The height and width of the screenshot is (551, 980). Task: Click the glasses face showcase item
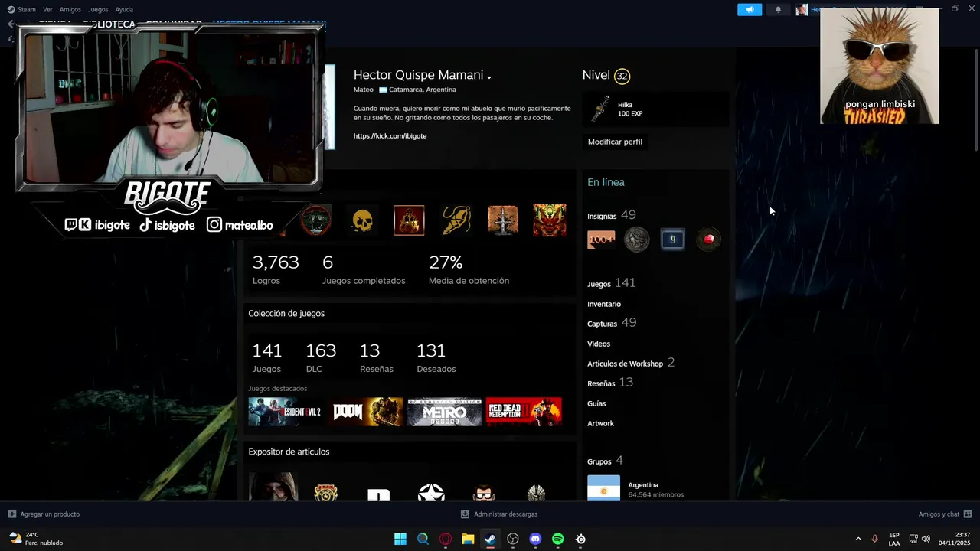click(484, 493)
